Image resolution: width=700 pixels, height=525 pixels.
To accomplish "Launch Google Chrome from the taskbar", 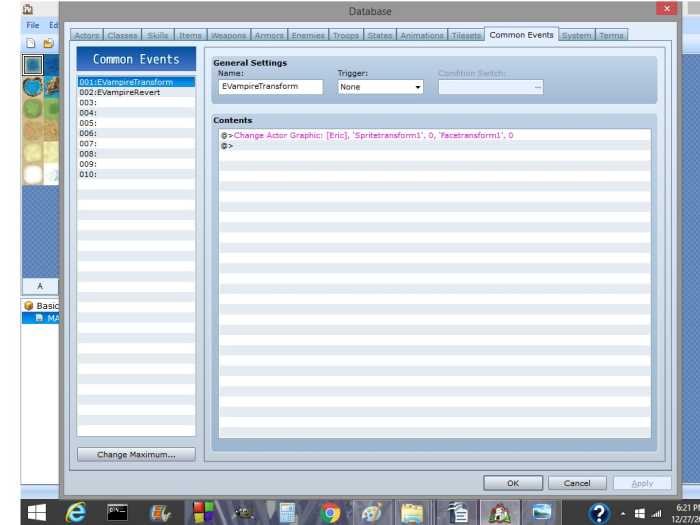I will pyautogui.click(x=331, y=512).
